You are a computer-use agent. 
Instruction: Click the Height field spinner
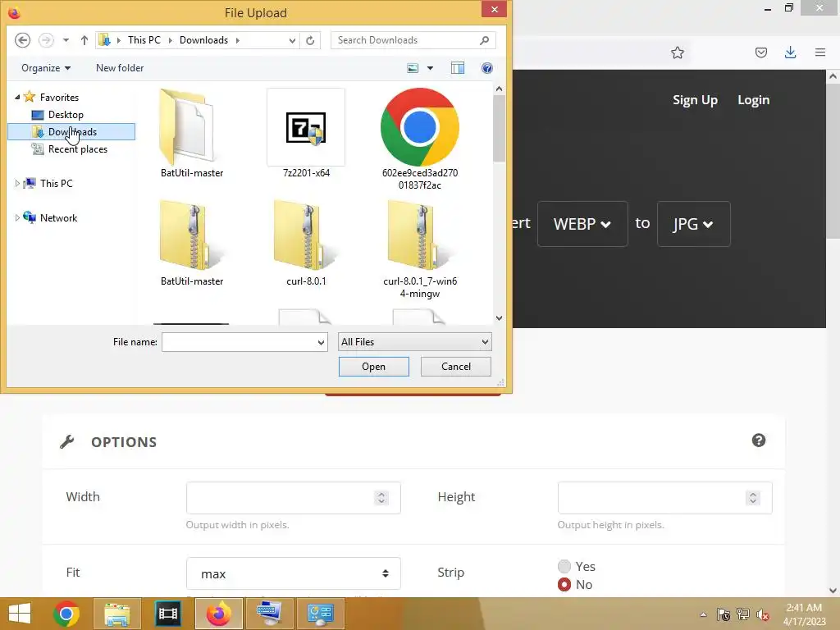coord(752,498)
